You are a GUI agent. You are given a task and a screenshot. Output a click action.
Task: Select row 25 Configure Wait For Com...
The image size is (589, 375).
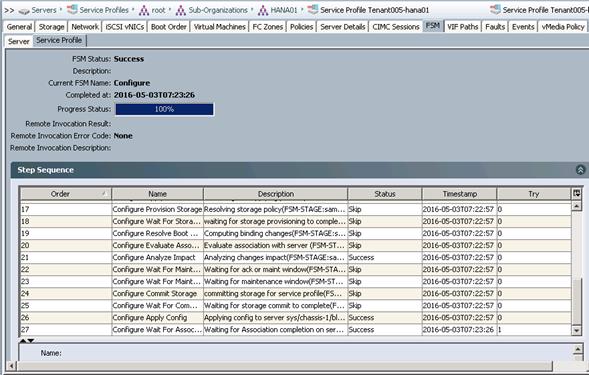(x=296, y=305)
